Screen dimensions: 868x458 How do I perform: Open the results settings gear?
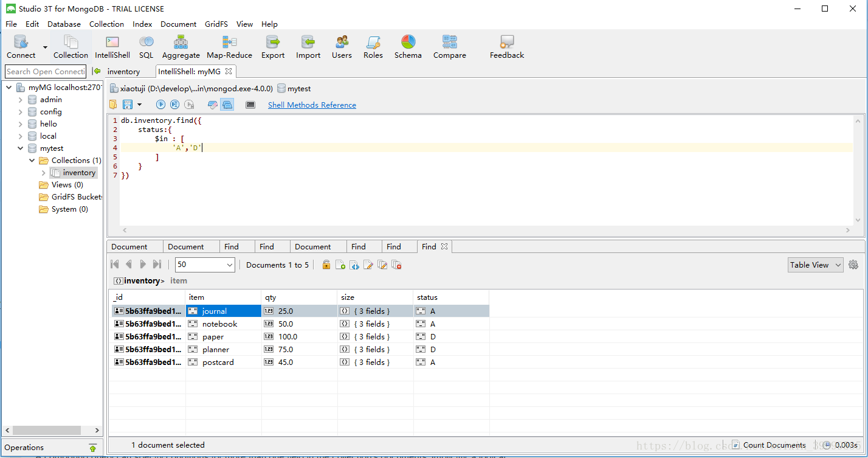tap(853, 265)
